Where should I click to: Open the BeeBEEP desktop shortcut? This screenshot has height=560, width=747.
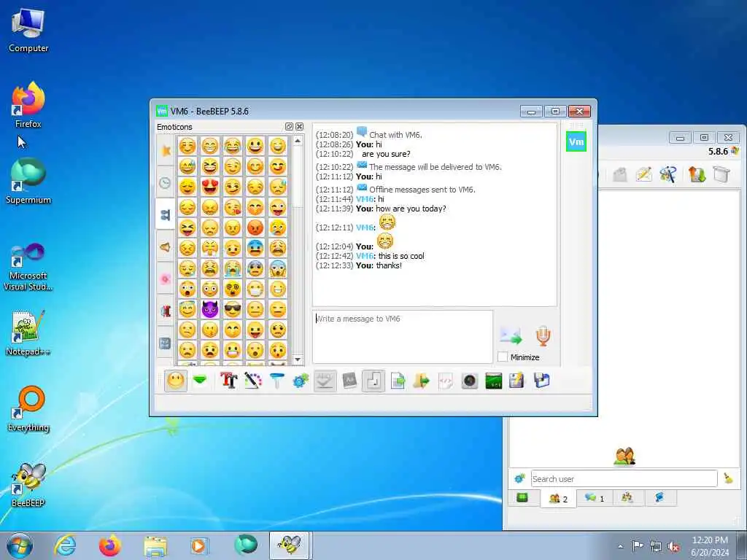pyautogui.click(x=28, y=483)
